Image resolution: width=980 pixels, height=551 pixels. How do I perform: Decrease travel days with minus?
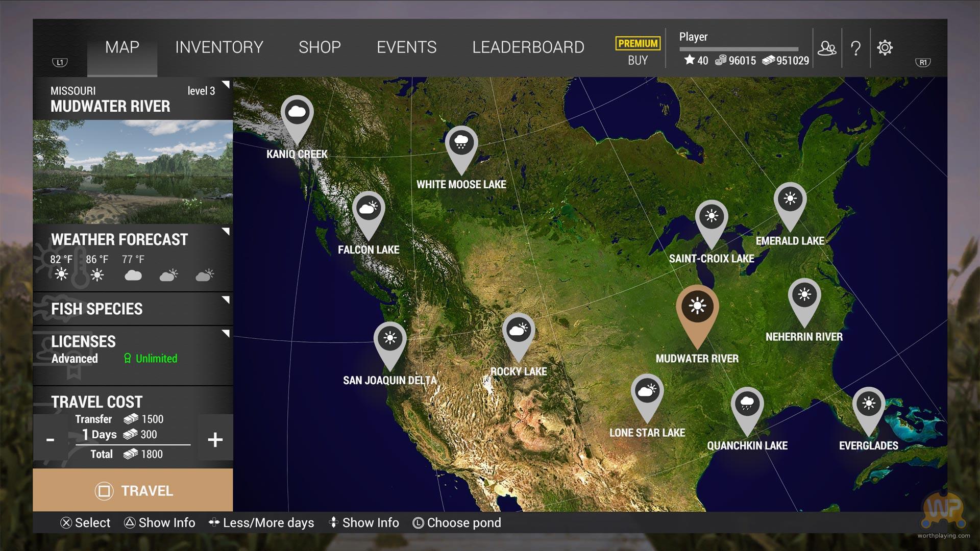tap(51, 439)
